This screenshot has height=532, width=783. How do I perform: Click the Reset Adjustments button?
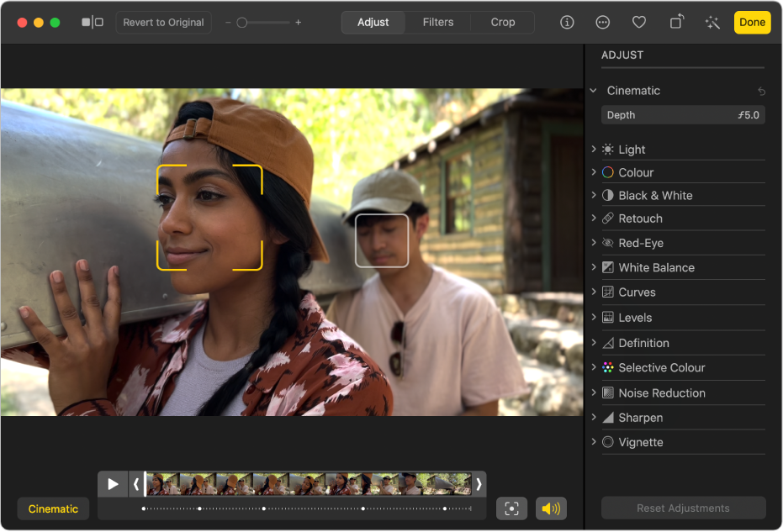(x=683, y=508)
